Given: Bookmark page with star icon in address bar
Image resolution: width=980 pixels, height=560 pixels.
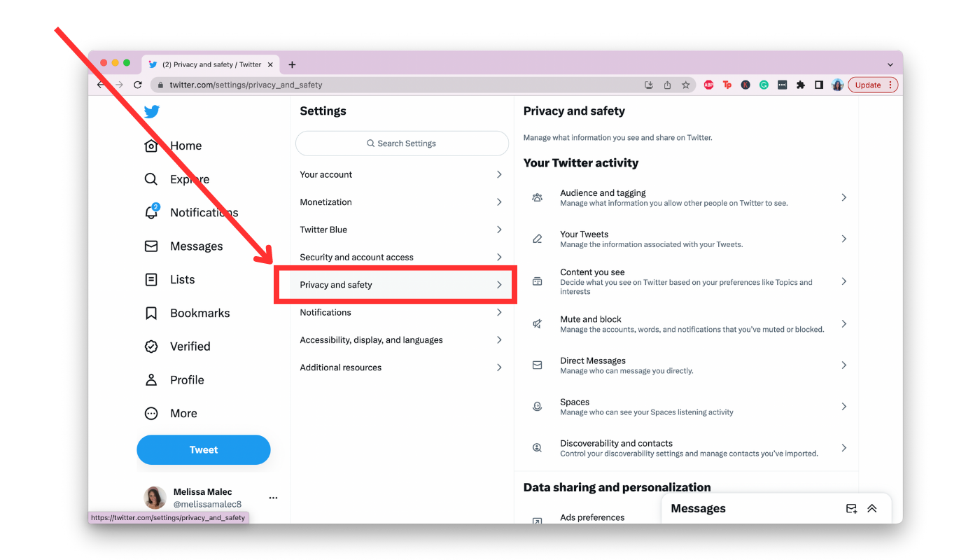Looking at the screenshot, I should pyautogui.click(x=685, y=85).
